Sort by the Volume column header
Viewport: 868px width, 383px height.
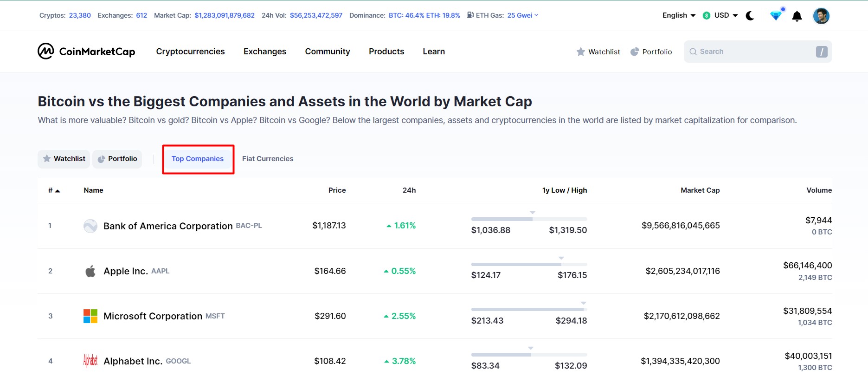(819, 190)
